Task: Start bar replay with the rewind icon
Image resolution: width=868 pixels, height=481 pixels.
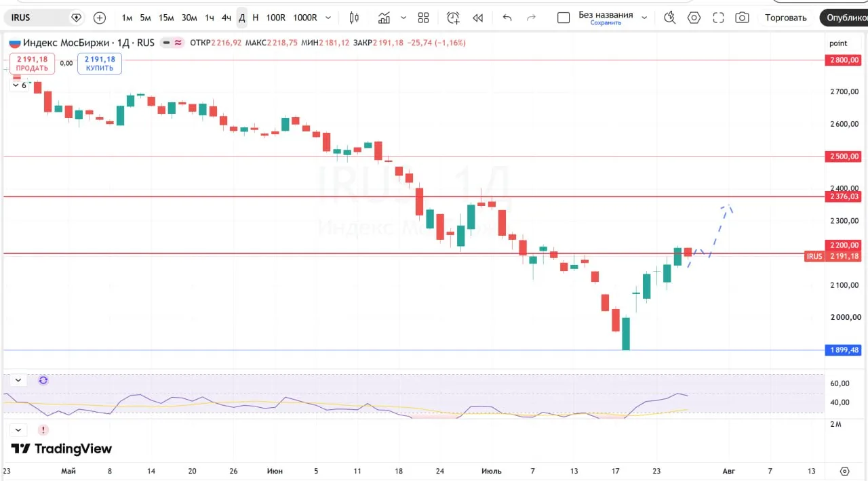Action: point(478,18)
